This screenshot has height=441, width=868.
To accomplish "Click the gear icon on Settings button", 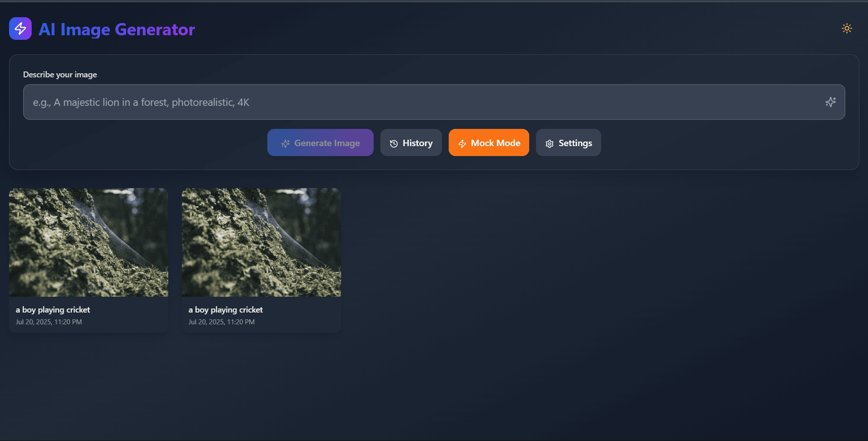I will [x=550, y=143].
